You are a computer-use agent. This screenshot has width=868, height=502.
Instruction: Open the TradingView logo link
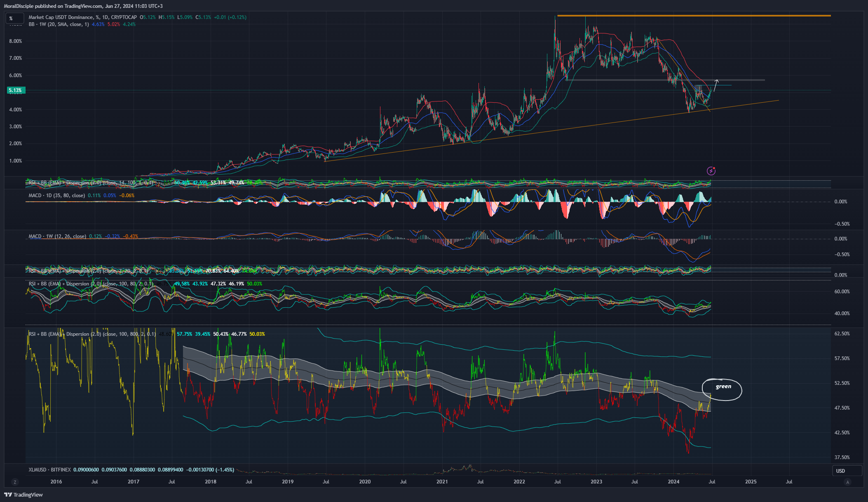[x=23, y=495]
